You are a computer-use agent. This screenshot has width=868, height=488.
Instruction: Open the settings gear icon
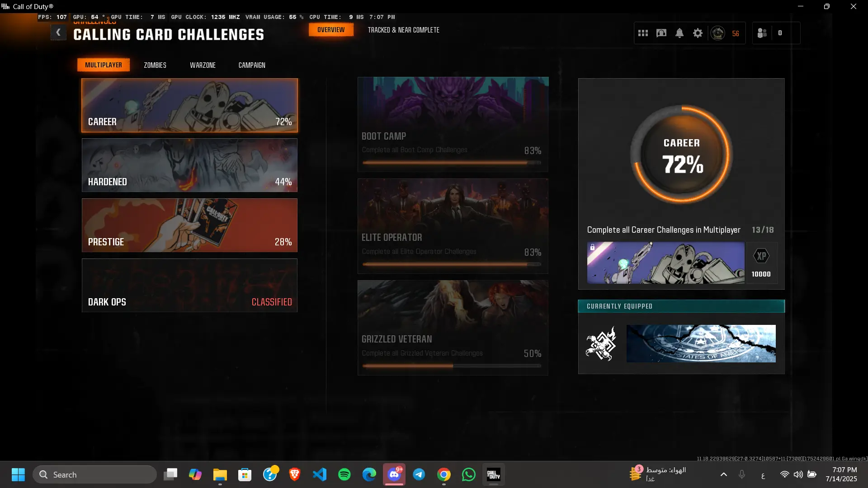pyautogui.click(x=698, y=33)
